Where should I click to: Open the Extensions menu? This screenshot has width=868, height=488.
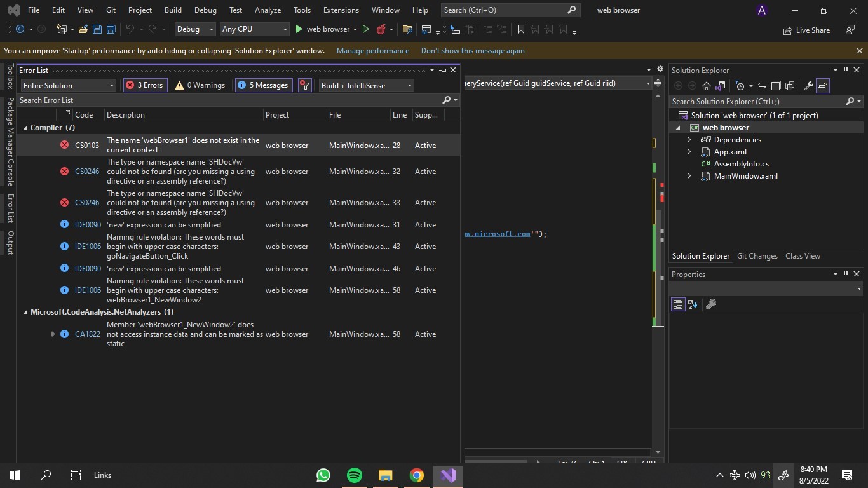tap(341, 10)
